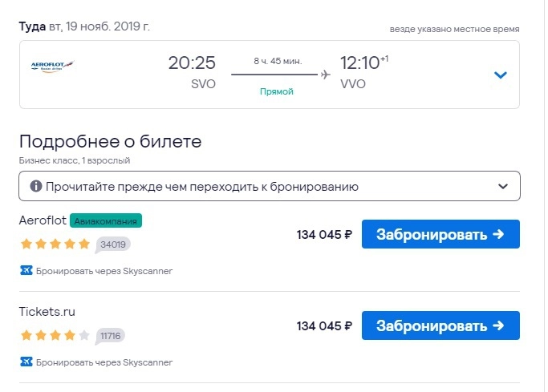Click Skyscanner booking icon under Tickets.ru
The image size is (548, 392).
point(26,362)
